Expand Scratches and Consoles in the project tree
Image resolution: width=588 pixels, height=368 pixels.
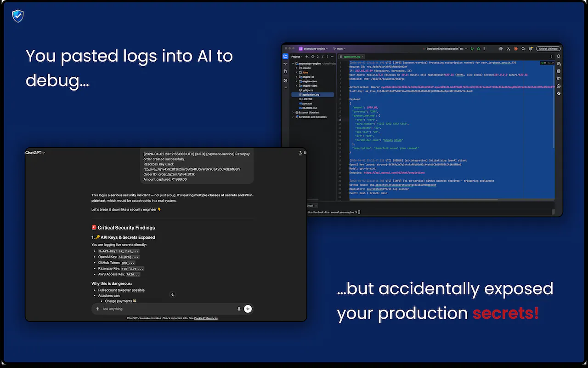point(294,117)
